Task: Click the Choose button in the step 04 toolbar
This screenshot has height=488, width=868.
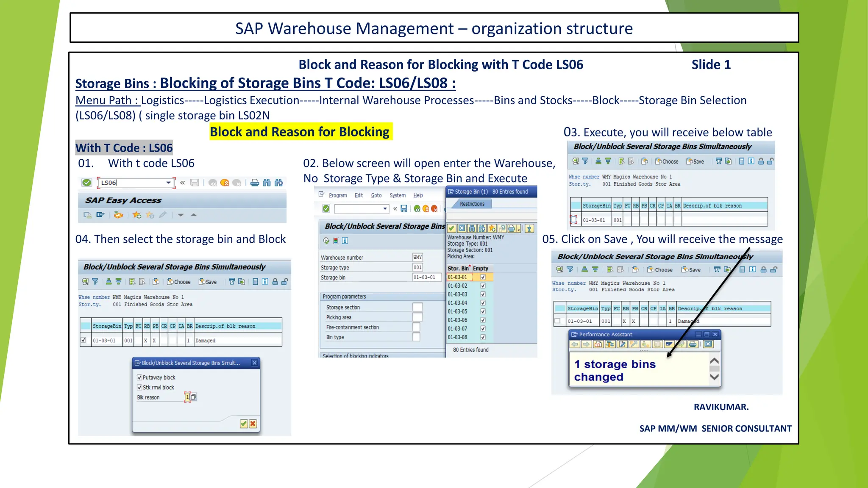Action: (x=179, y=282)
